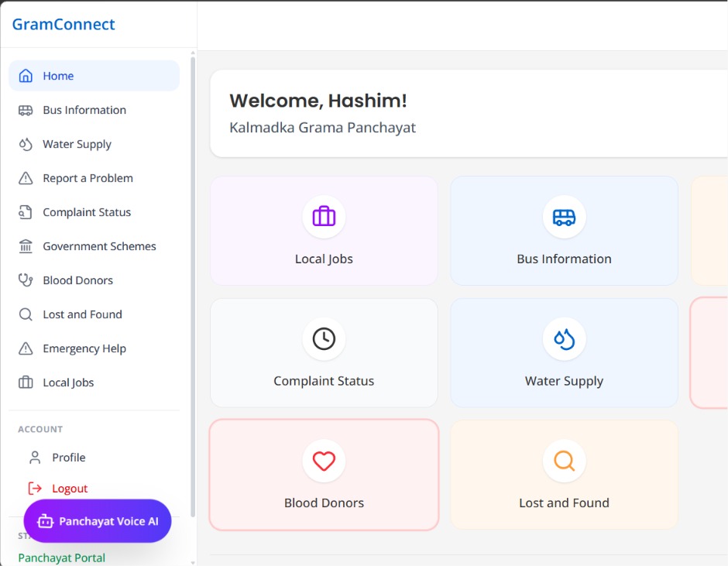Go to Water Supply in sidebar
This screenshot has height=566, width=728.
point(94,144)
